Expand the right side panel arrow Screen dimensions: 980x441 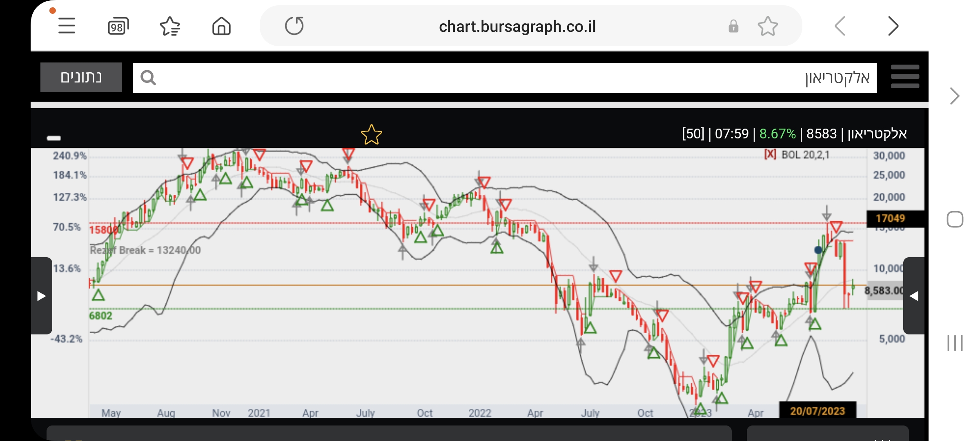914,296
